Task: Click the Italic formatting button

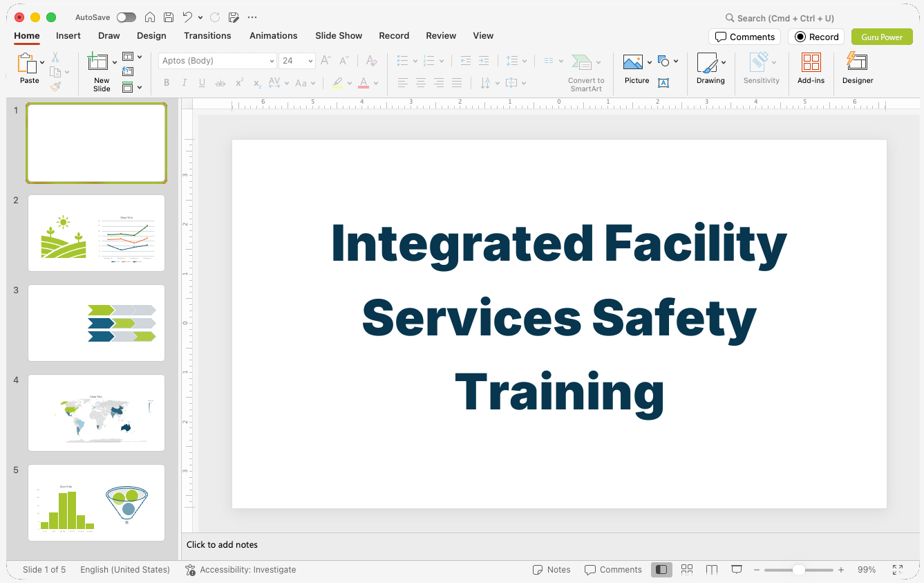Action: tap(185, 83)
